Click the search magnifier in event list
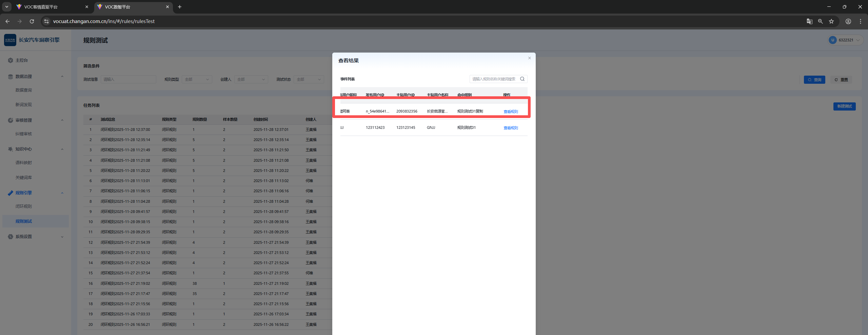Image resolution: width=868 pixels, height=335 pixels. coord(522,79)
